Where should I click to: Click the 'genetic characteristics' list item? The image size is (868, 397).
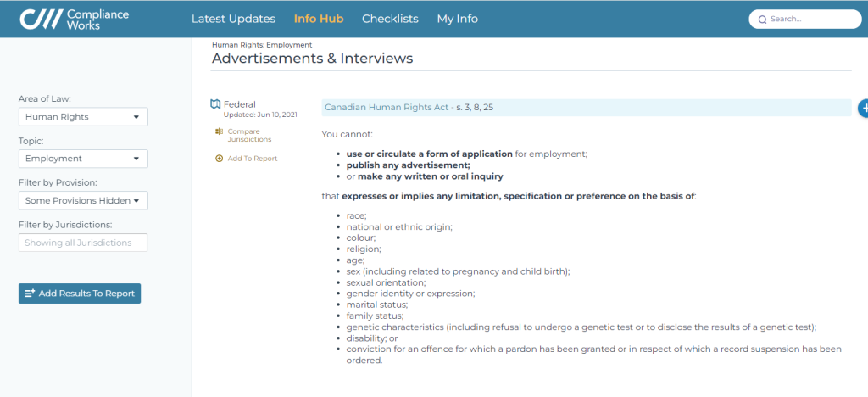pos(581,327)
